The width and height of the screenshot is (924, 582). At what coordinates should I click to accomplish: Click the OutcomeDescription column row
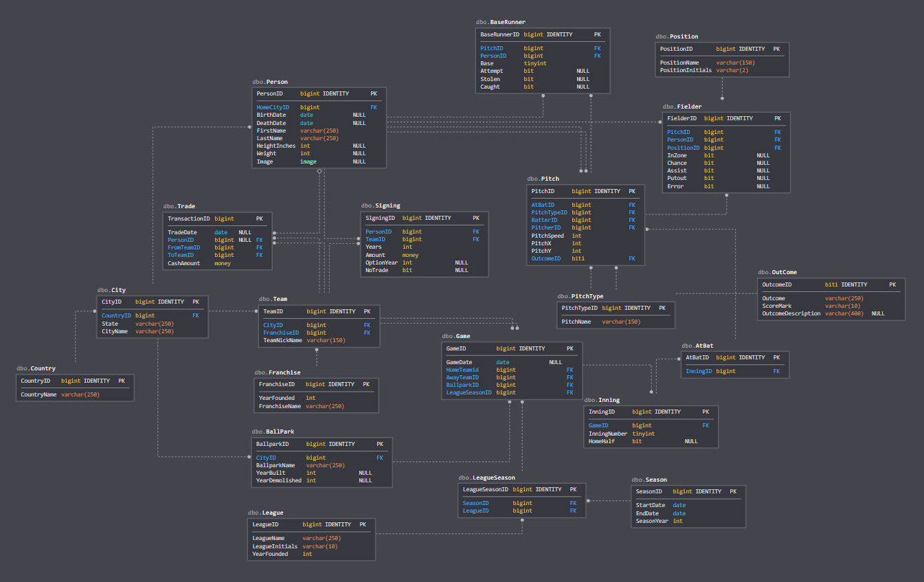point(832,313)
